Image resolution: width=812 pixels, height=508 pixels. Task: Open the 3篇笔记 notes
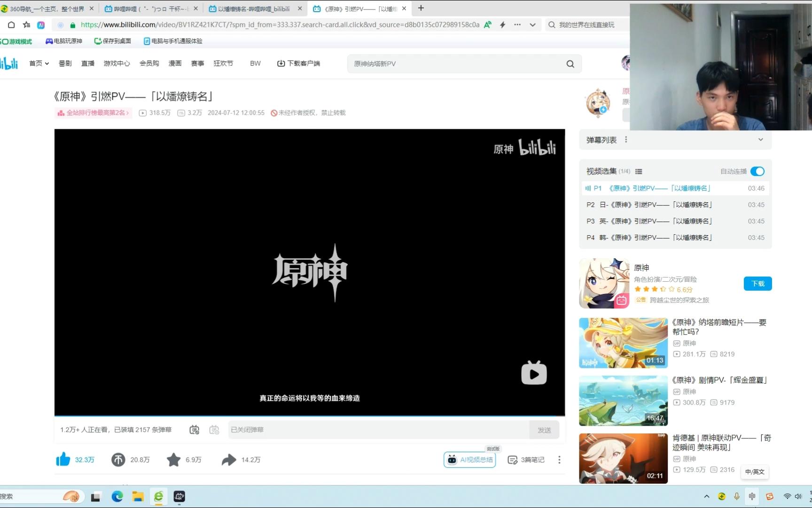(526, 460)
